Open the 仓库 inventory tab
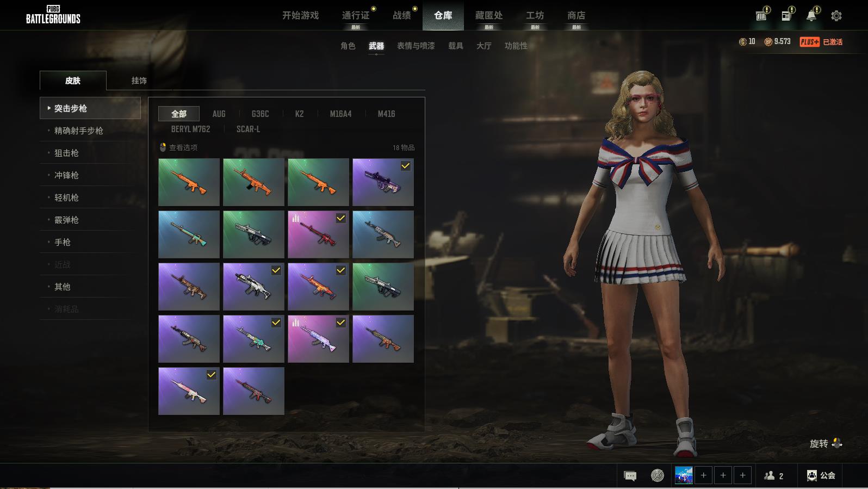The height and width of the screenshot is (489, 868). coord(443,16)
